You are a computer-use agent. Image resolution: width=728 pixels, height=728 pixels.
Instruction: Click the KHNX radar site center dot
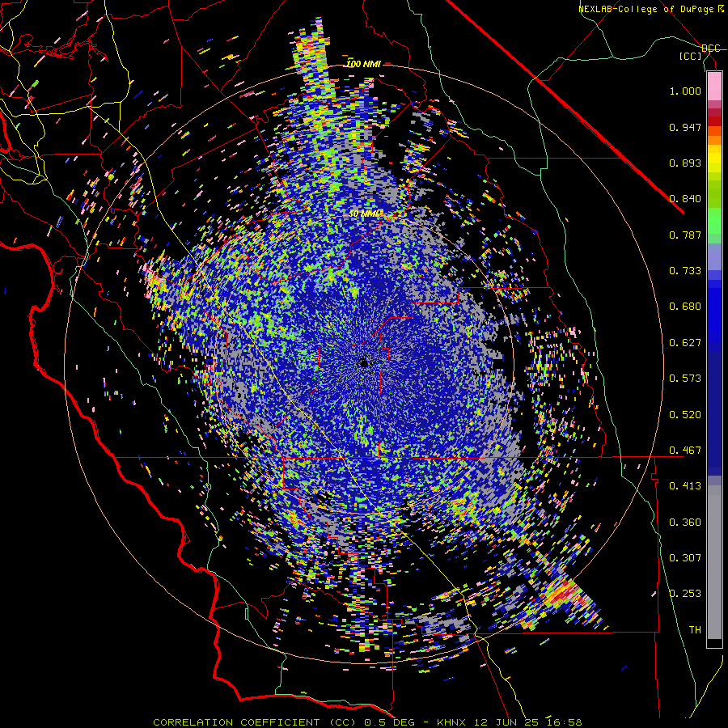(x=363, y=363)
